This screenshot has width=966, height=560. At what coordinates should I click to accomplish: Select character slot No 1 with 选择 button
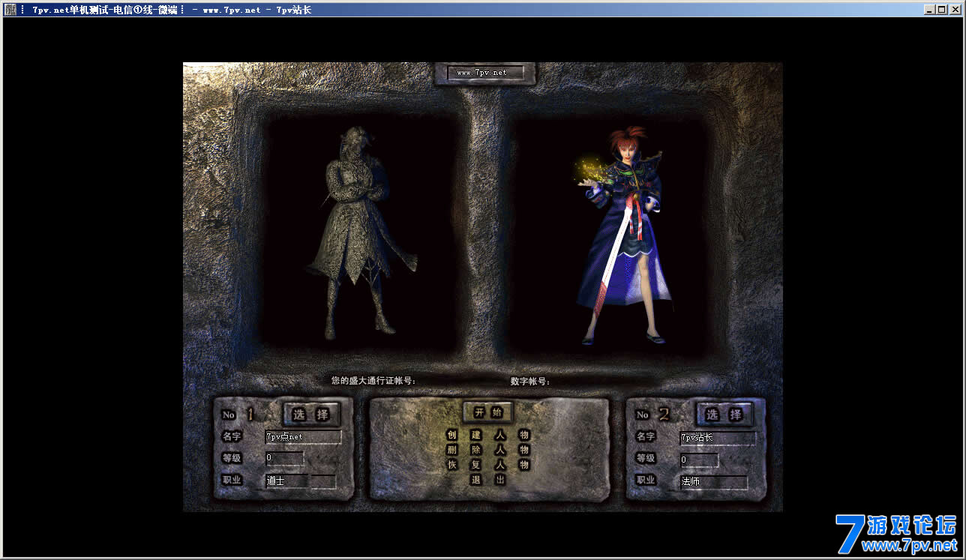pos(311,414)
